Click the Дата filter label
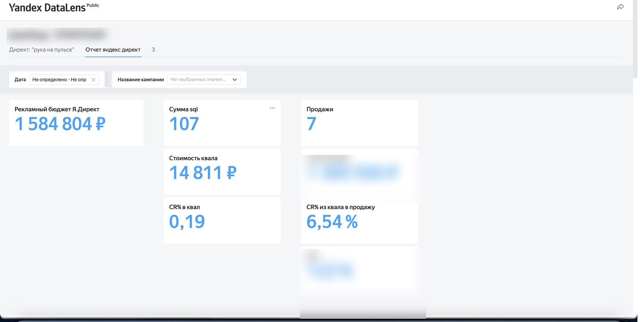Image resolution: width=644 pixels, height=322 pixels. pyautogui.click(x=20, y=80)
